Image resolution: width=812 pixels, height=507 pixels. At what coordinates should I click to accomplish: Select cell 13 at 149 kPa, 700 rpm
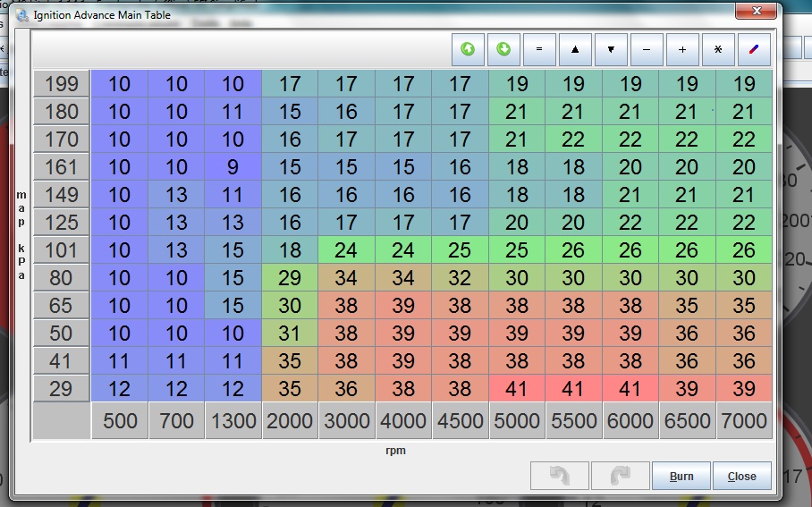(x=176, y=195)
